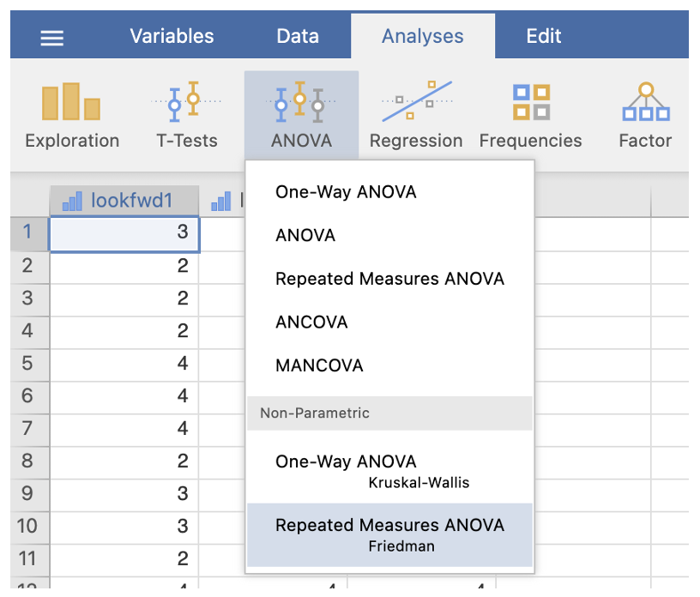Select row 5 header in spreadsheet
700x597 pixels.
[x=27, y=363]
